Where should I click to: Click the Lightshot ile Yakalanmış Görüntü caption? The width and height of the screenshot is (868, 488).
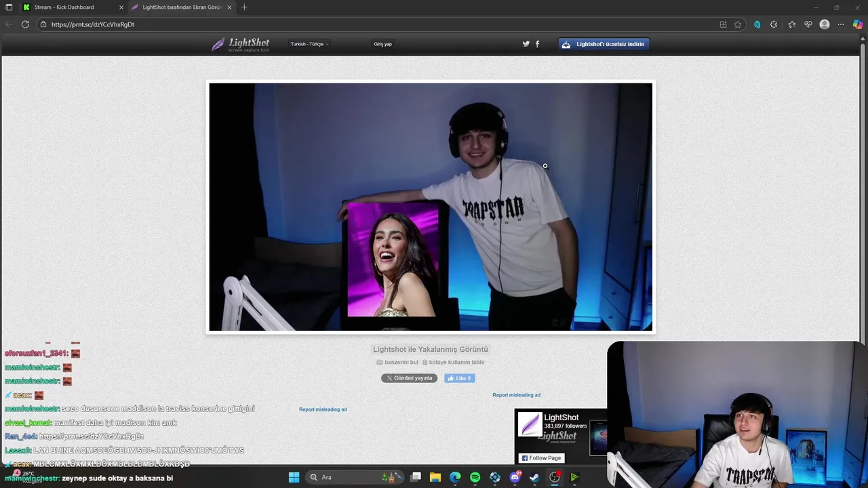point(431,349)
